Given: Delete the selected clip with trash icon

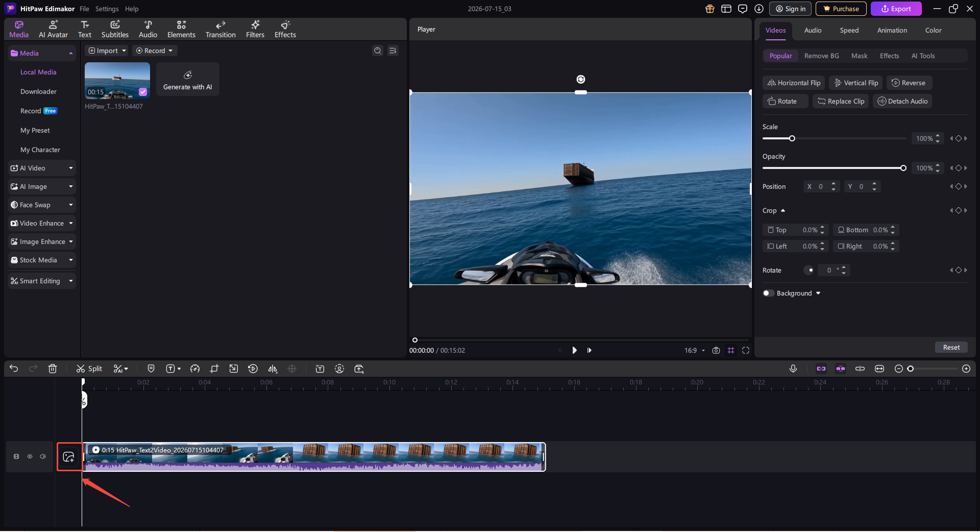Looking at the screenshot, I should point(53,369).
